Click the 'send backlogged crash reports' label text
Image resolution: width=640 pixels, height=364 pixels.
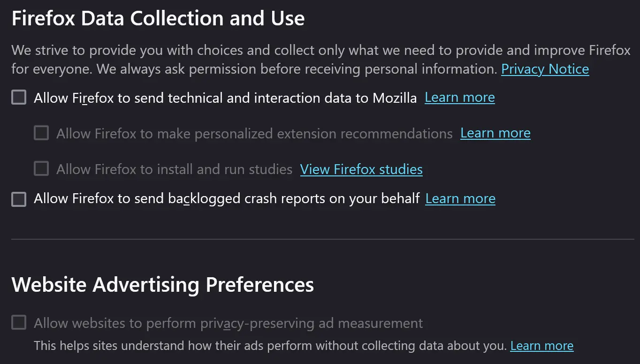pyautogui.click(x=227, y=199)
